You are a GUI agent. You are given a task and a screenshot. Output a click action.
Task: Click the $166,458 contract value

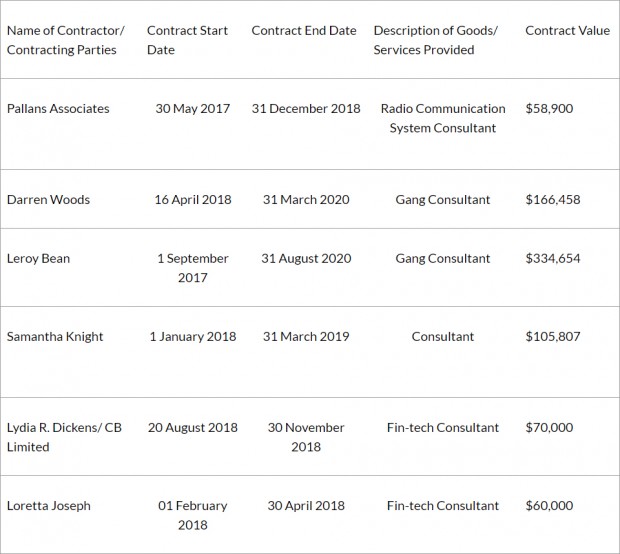coord(553,199)
